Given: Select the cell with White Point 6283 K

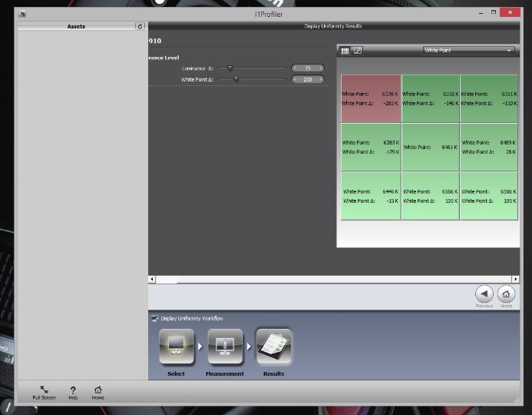Looking at the screenshot, I should coord(371,147).
